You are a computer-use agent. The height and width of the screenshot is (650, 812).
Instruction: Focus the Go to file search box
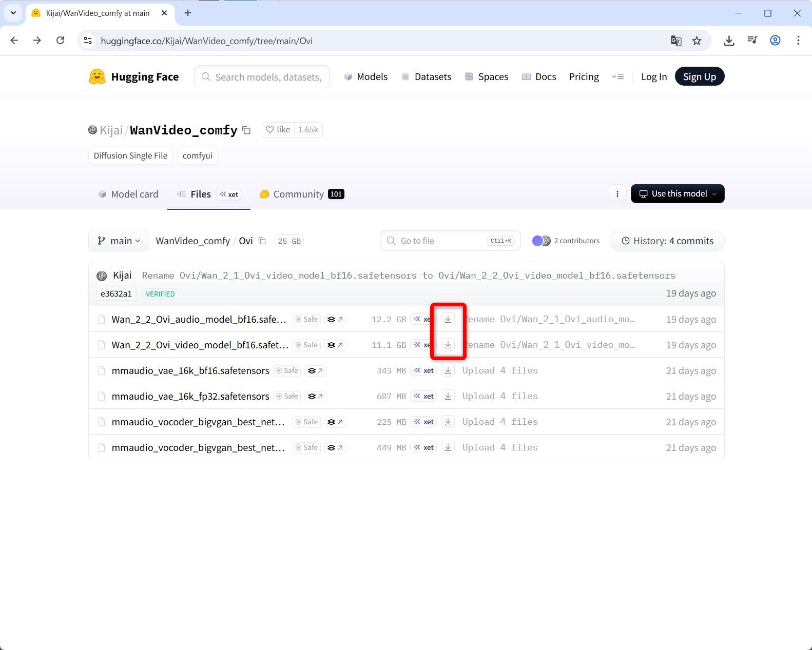coord(441,241)
